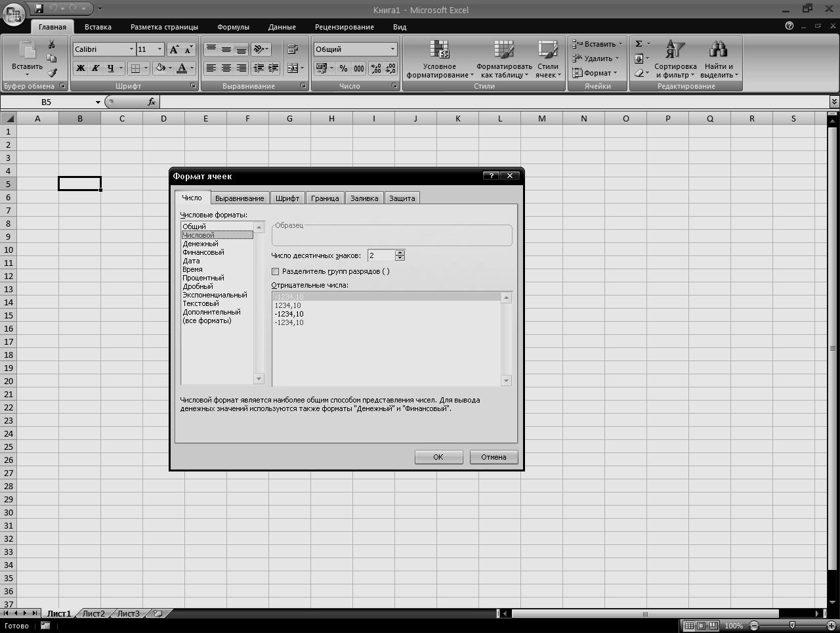
Task: Toggle Wrap Text icon
Action: (293, 49)
